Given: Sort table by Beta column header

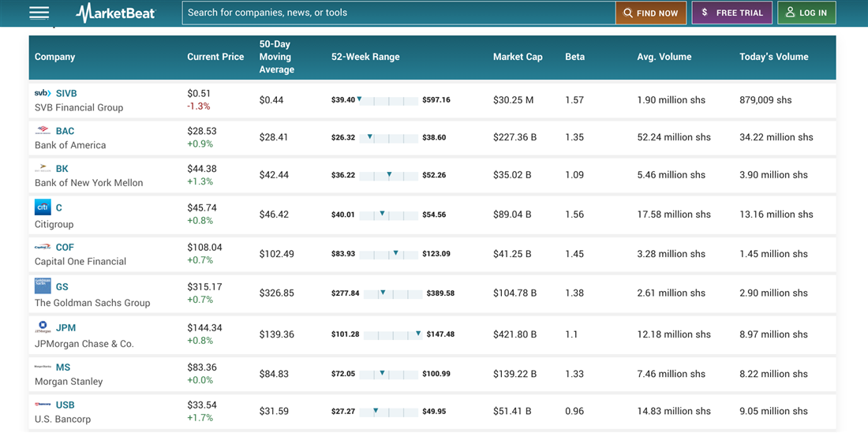Looking at the screenshot, I should tap(574, 57).
